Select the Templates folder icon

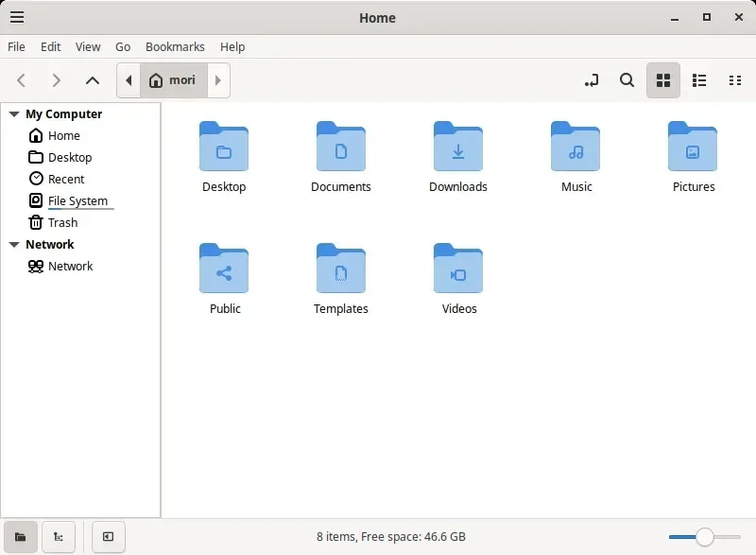[341, 269]
